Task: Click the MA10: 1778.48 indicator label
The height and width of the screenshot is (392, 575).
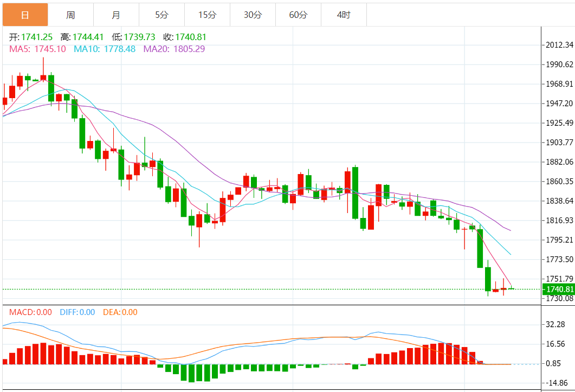Action: tap(105, 49)
